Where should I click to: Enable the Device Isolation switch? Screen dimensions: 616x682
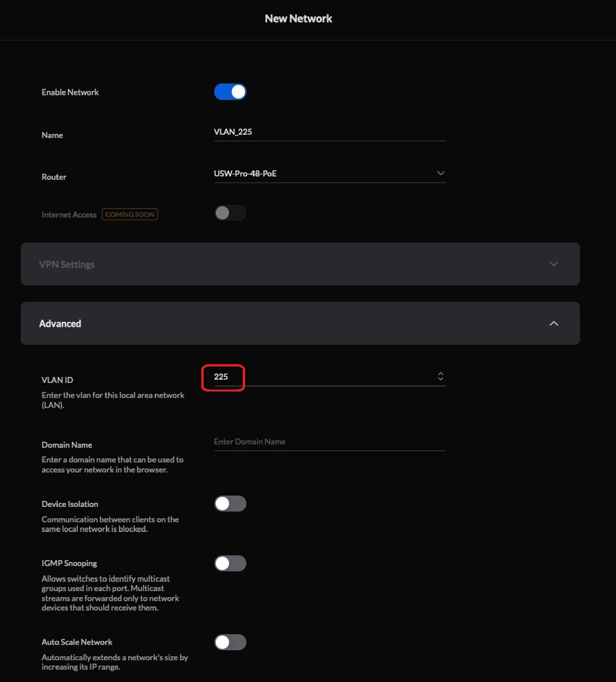(230, 504)
